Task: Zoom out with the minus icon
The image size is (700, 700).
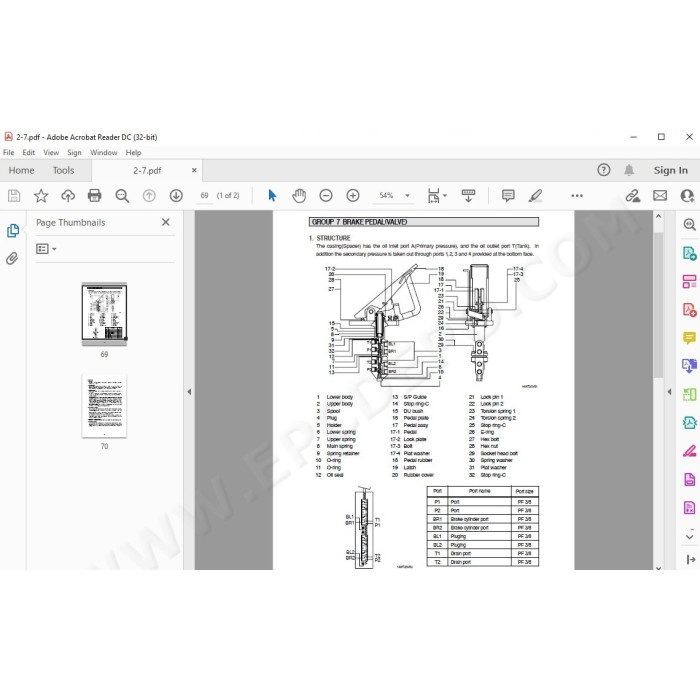Action: tap(326, 196)
